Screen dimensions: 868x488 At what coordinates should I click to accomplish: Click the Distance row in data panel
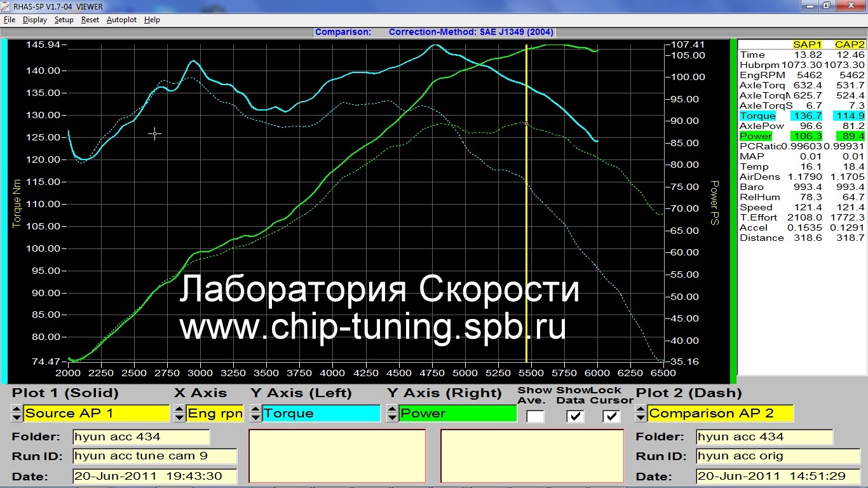tap(802, 238)
